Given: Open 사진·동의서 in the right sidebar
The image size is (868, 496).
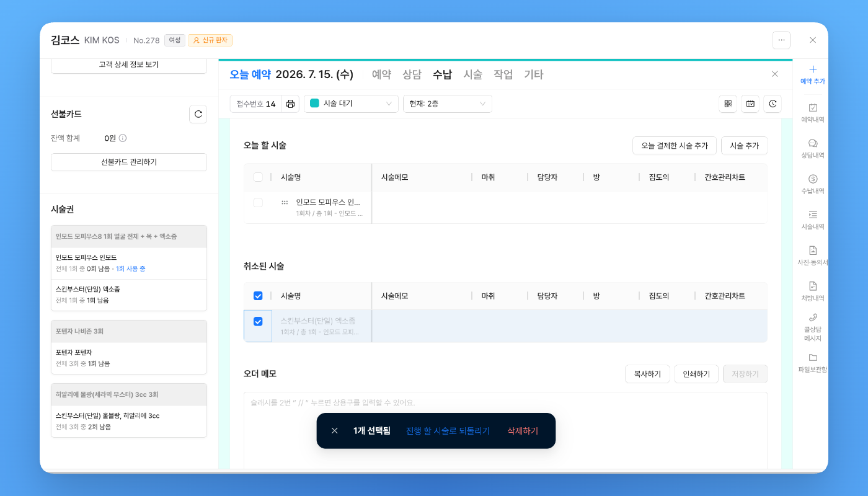Looking at the screenshot, I should point(813,255).
